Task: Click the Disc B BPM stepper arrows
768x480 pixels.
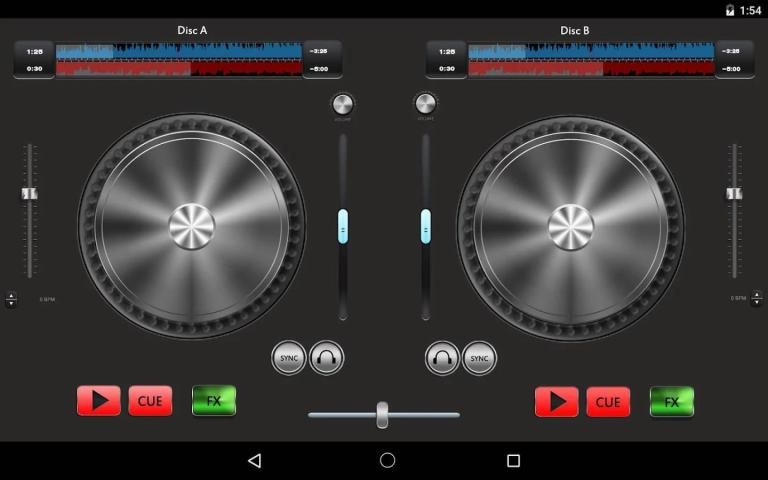Action: pos(756,299)
